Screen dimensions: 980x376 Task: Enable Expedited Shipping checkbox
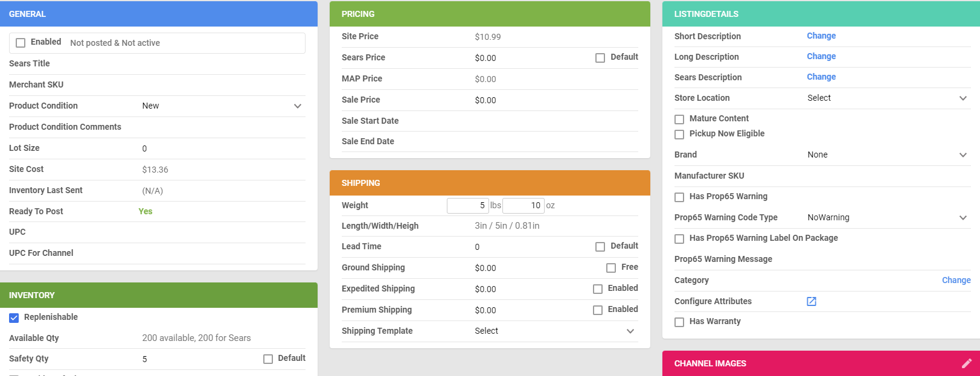click(x=598, y=289)
